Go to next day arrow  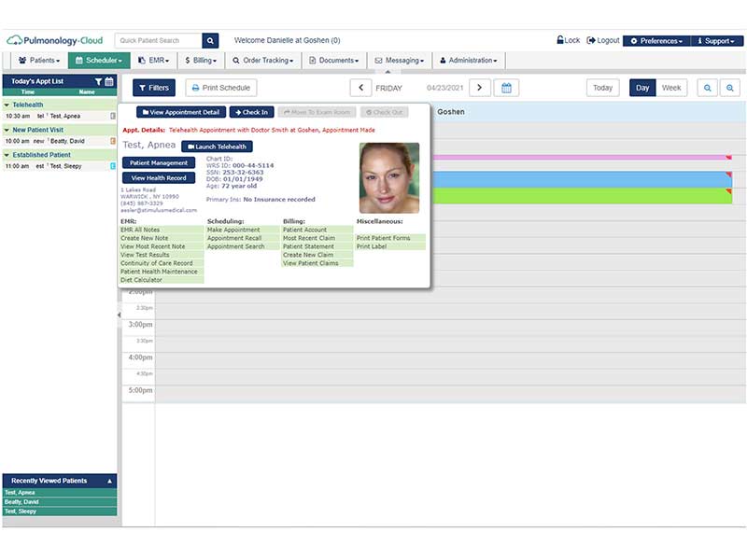tap(479, 88)
